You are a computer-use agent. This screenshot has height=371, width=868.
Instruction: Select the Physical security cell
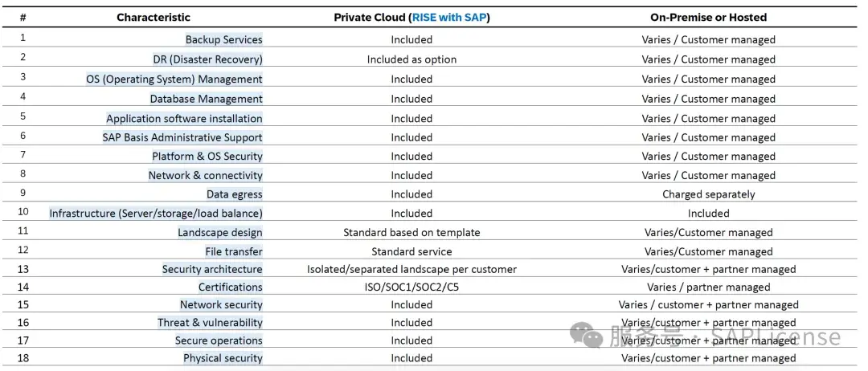click(223, 358)
